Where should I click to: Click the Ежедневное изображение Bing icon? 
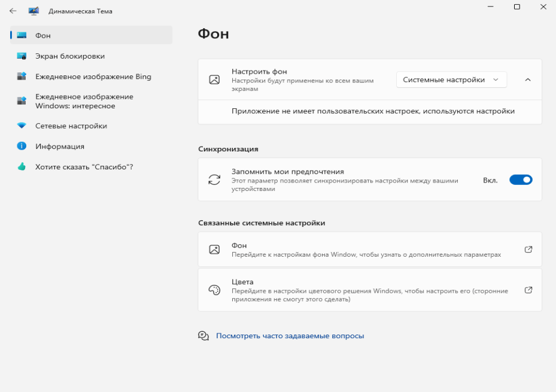(22, 76)
